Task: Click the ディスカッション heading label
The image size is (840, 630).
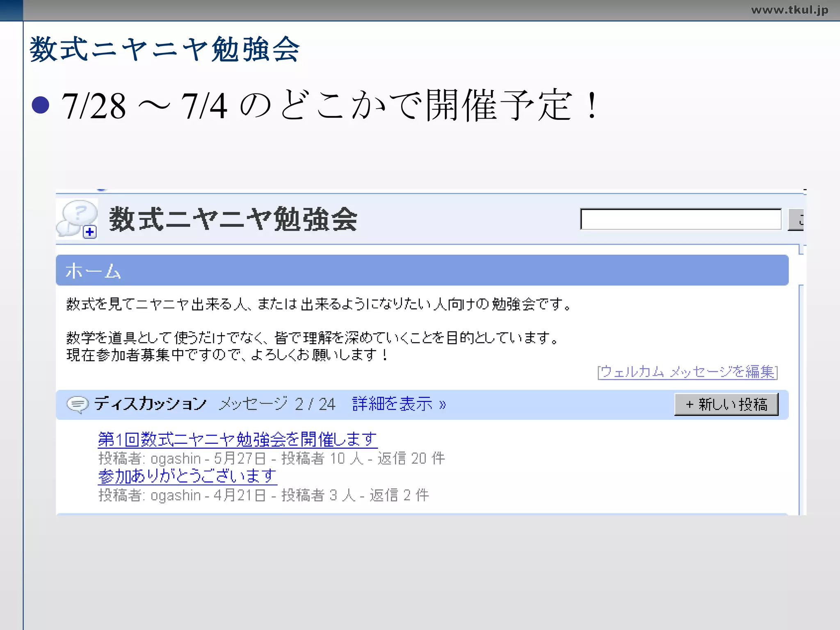Action: (x=150, y=404)
